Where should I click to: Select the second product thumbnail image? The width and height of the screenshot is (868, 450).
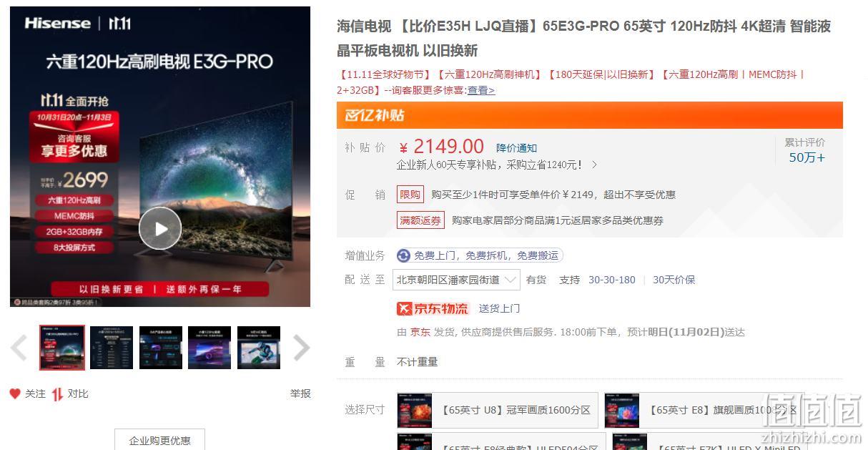tap(112, 348)
